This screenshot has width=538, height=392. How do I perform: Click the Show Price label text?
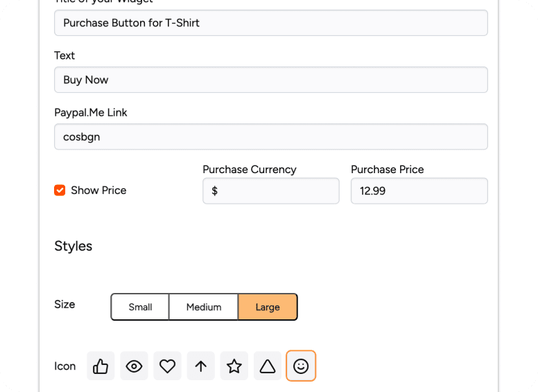tap(98, 190)
